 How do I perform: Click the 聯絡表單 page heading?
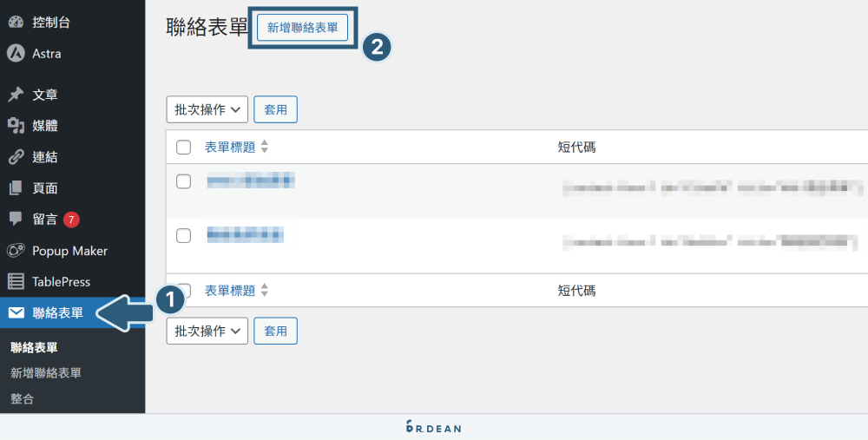point(207,27)
